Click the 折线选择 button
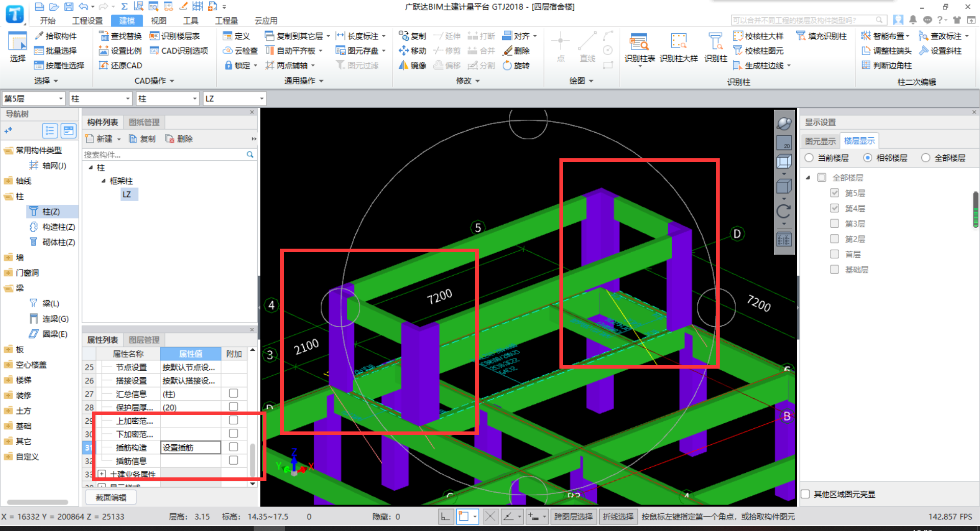The width and height of the screenshot is (980, 531). (x=618, y=517)
